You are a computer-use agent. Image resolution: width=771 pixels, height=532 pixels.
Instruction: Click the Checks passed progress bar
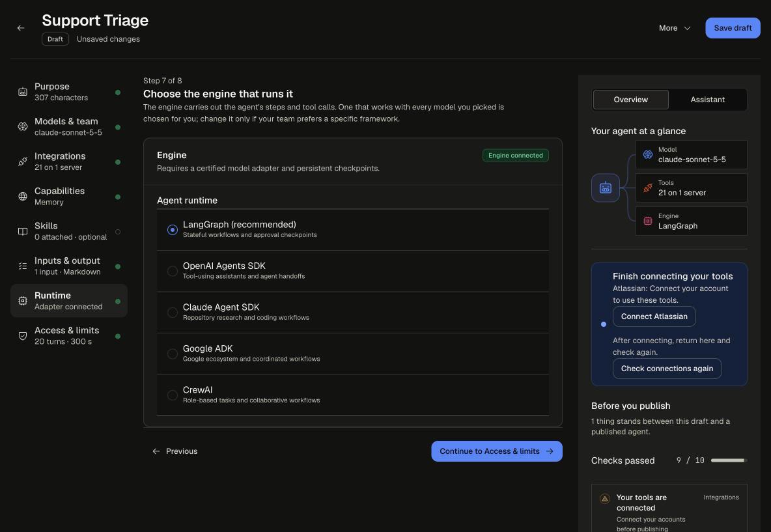[x=729, y=461]
